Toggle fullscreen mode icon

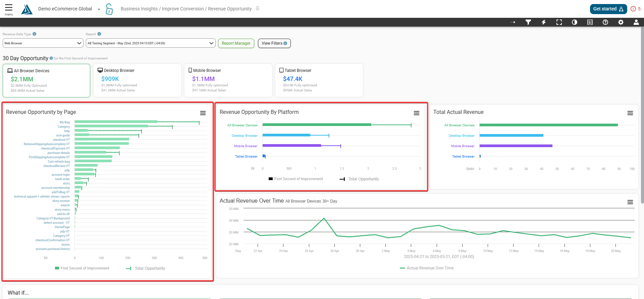coord(559,22)
